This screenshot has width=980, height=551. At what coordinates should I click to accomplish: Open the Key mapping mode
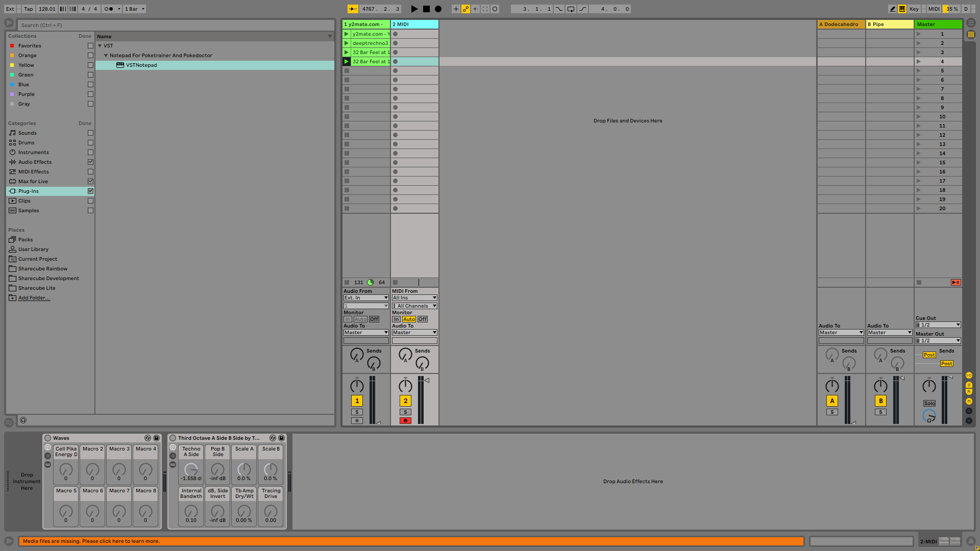(914, 9)
